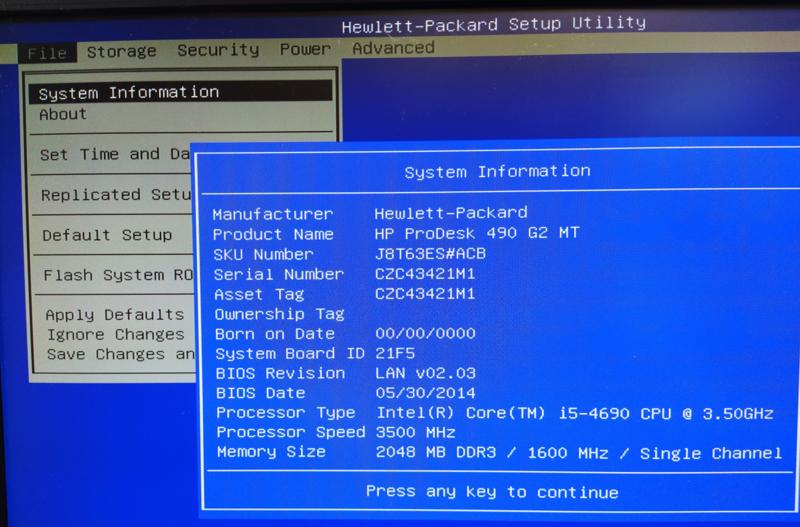800x527 pixels.
Task: Click the 3500 MHz speed value
Action: click(x=415, y=433)
